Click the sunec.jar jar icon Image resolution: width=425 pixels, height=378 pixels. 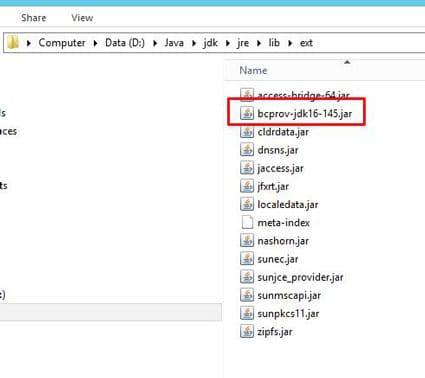point(247,259)
